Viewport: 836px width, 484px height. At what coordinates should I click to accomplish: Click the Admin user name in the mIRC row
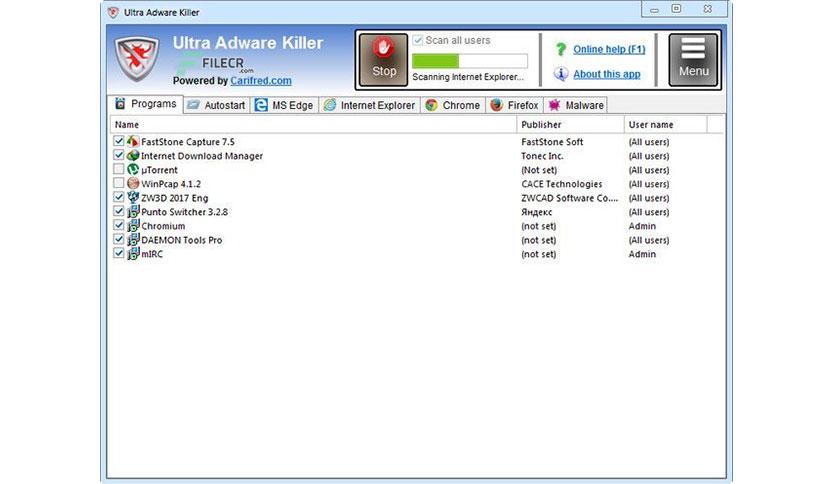(x=642, y=254)
